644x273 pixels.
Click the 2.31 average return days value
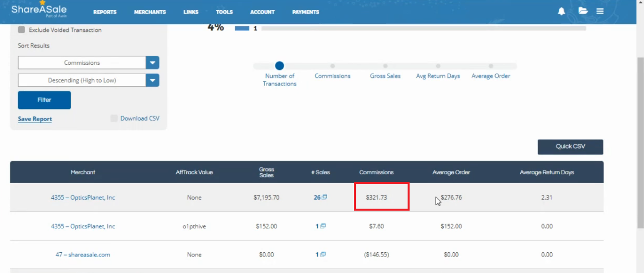coord(546,197)
